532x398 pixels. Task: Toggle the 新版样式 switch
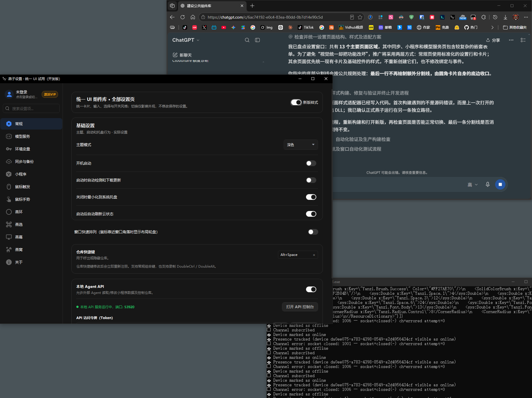296,102
